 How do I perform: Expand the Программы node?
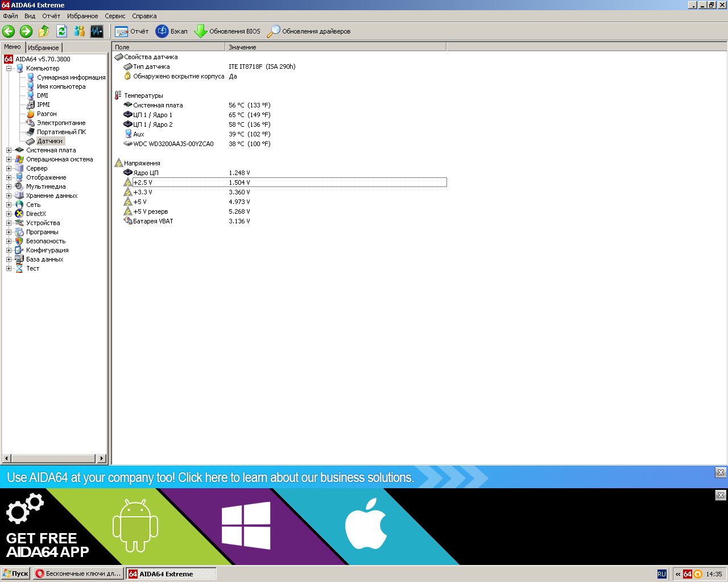pyautogui.click(x=9, y=232)
